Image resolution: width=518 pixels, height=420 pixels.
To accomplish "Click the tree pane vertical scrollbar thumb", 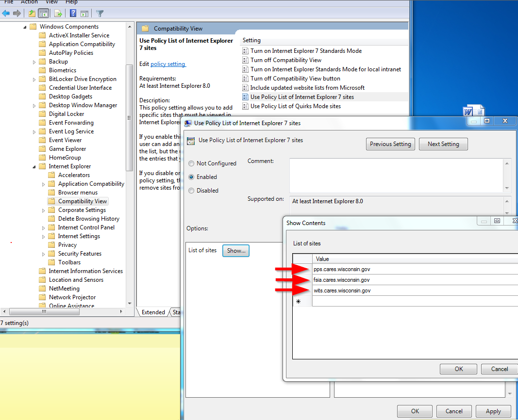I will pos(130,118).
